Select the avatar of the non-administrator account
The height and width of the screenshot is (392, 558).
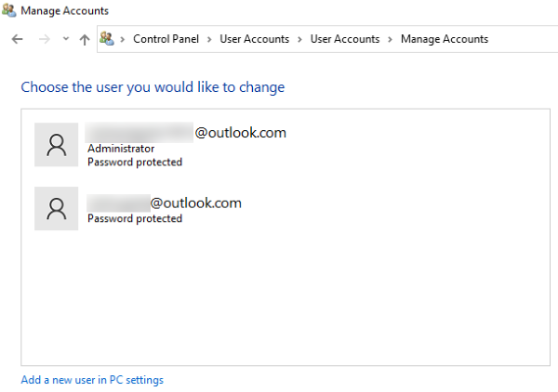point(56,208)
